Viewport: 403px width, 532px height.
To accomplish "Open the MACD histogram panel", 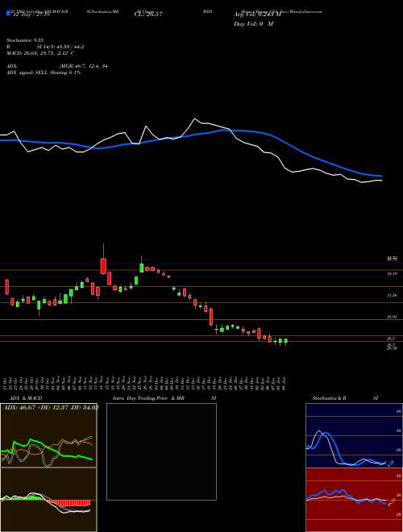I will (x=48, y=500).
